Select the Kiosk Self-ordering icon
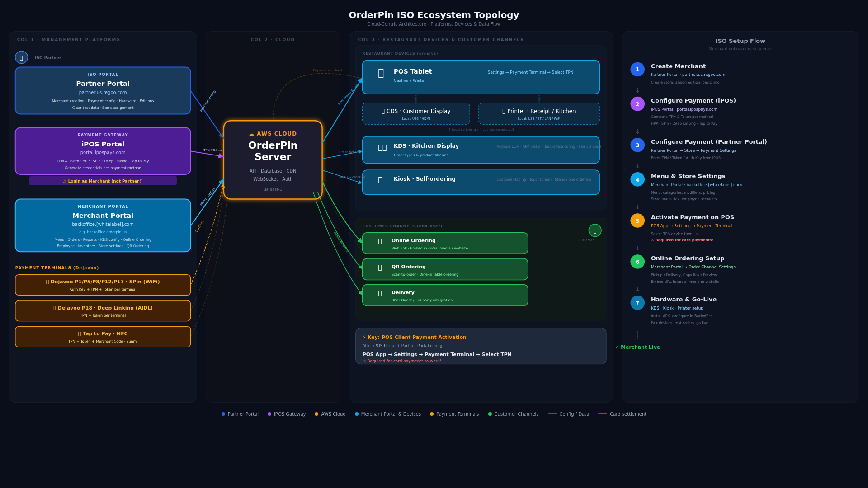868x488 pixels. (x=380, y=181)
